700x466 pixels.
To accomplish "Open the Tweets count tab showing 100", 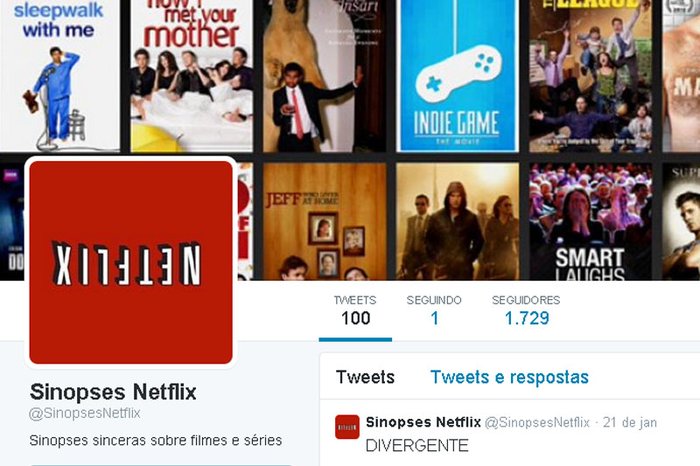I will pyautogui.click(x=355, y=311).
